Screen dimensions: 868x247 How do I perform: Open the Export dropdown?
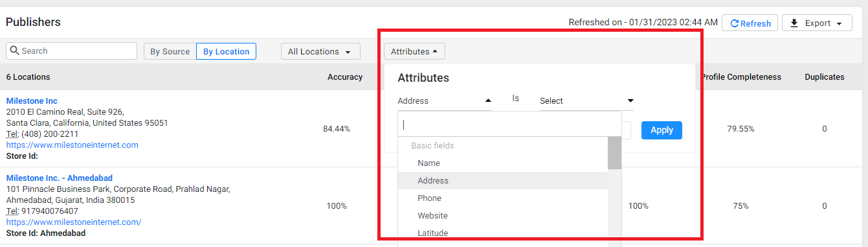pos(817,23)
